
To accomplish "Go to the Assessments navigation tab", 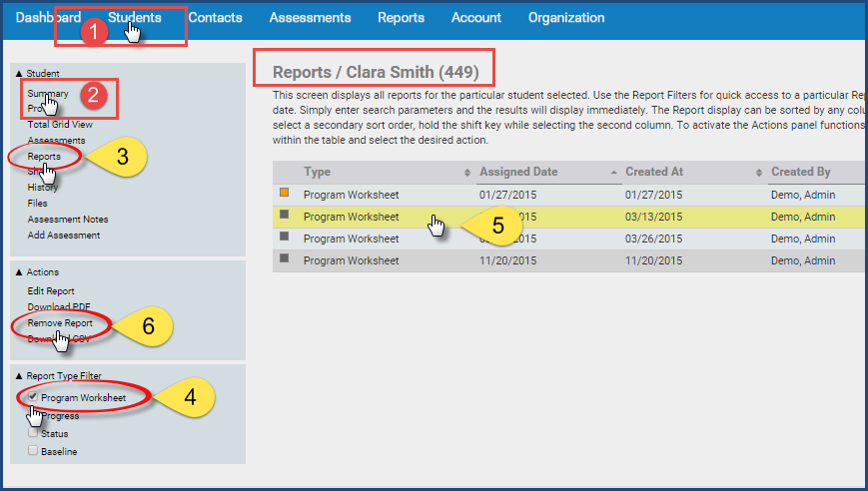I will [x=310, y=18].
